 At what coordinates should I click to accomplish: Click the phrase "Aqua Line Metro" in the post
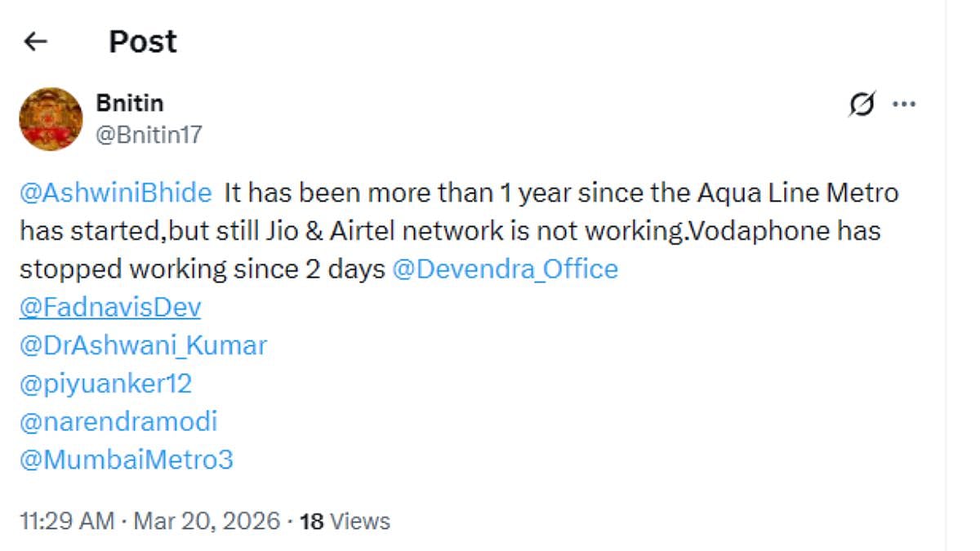click(x=798, y=193)
